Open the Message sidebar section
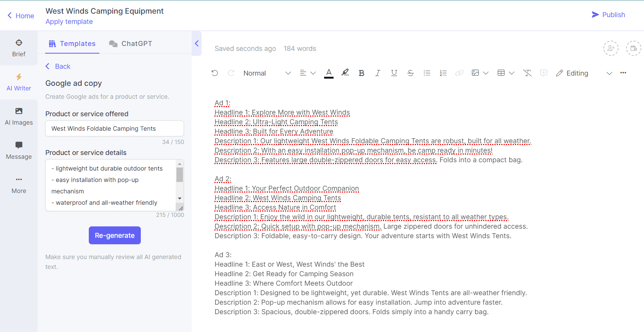This screenshot has height=332, width=644. pyautogui.click(x=19, y=151)
